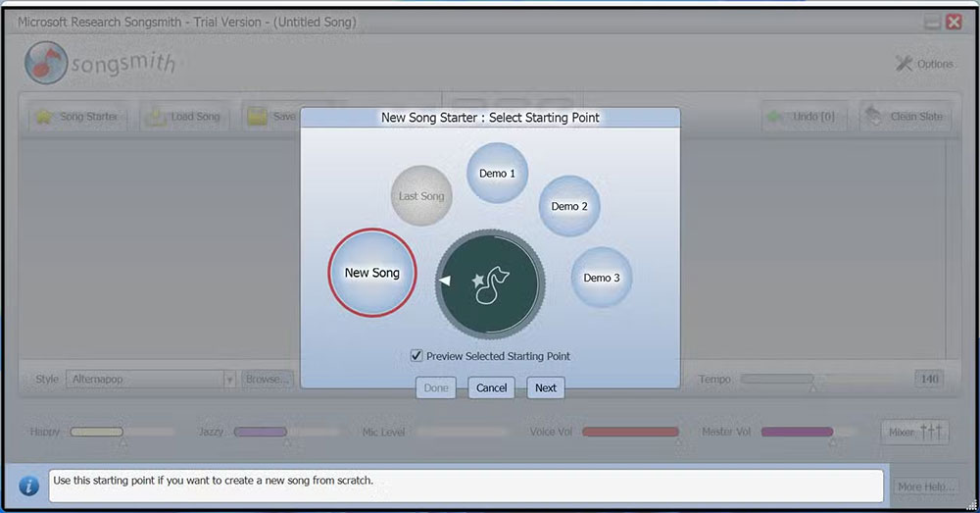
Task: Choose the Demo 3 bubble
Action: pos(602,278)
